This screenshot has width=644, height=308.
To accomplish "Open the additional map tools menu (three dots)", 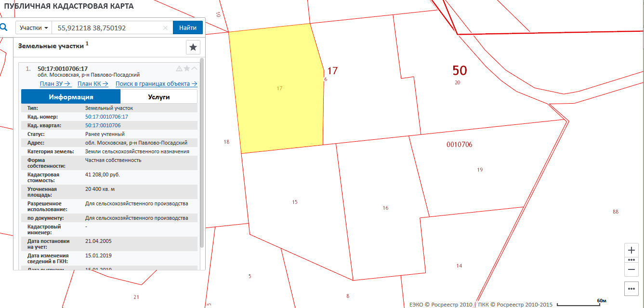I will coord(632,289).
